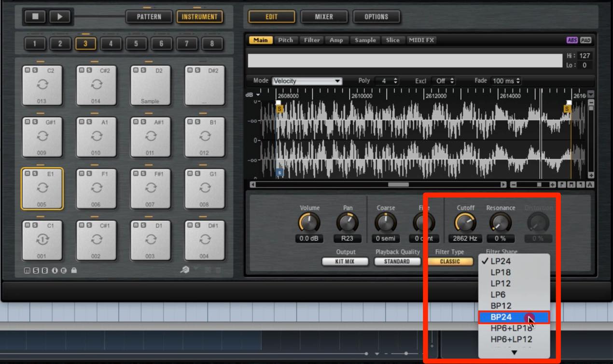The image size is (613, 364).
Task: Click the PATTERN button
Action: point(149,16)
